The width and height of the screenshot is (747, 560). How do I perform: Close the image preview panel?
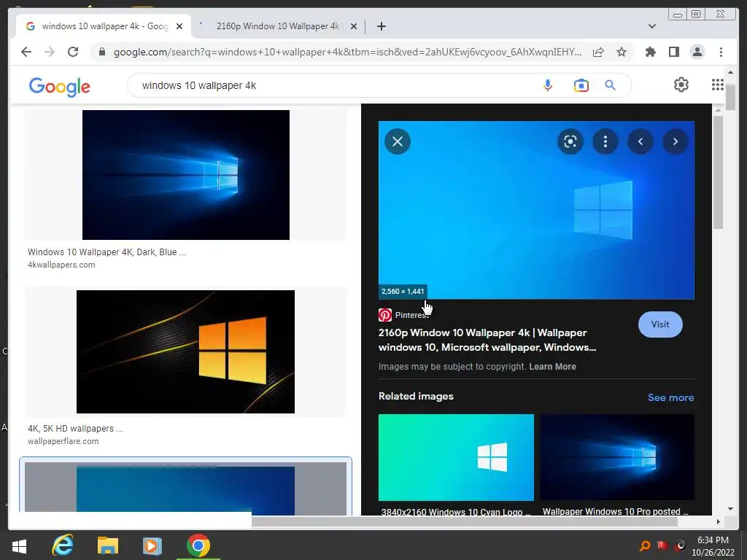[x=398, y=141]
